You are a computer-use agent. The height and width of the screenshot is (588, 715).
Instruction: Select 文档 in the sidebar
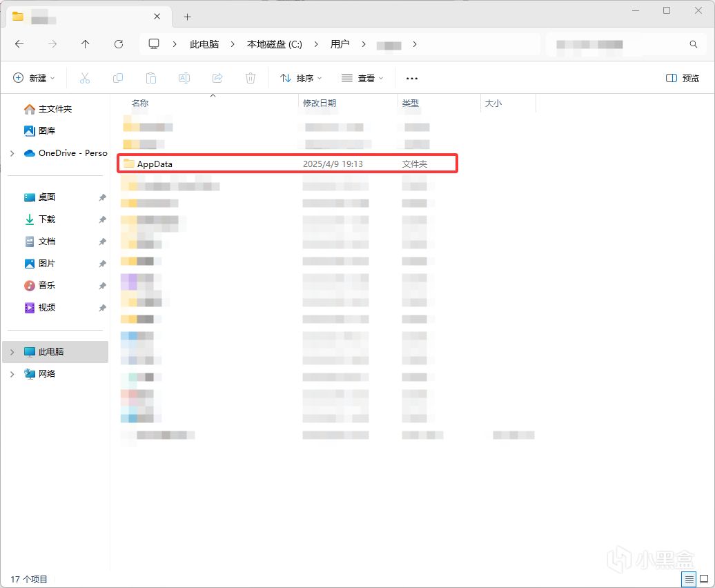(47, 242)
